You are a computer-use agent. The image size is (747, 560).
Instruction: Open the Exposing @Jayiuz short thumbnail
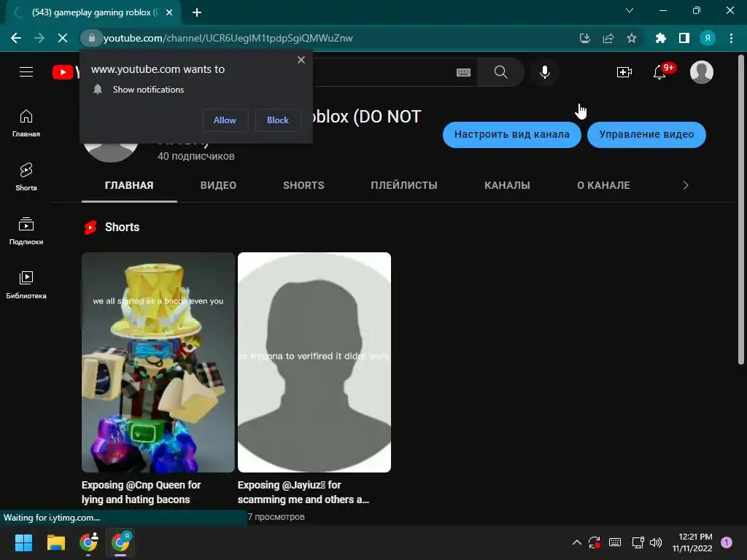click(x=314, y=362)
